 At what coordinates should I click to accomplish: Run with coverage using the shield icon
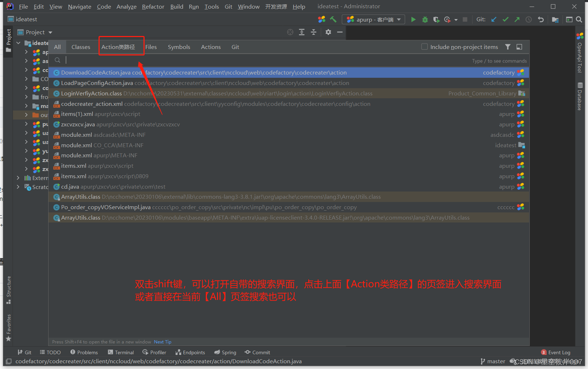(x=436, y=19)
